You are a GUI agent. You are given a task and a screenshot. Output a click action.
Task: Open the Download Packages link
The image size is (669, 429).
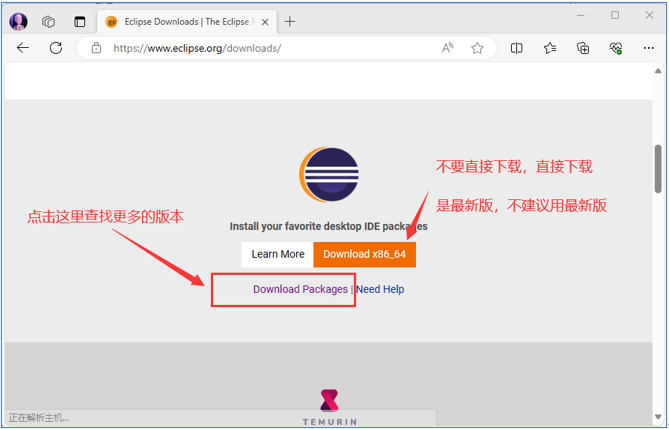click(x=300, y=289)
